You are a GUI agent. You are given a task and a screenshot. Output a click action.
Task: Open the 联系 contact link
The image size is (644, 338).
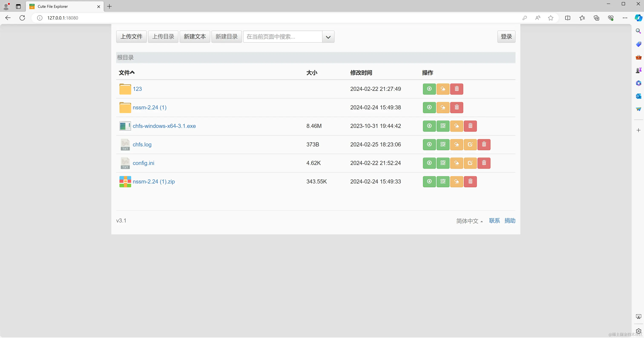click(x=494, y=220)
